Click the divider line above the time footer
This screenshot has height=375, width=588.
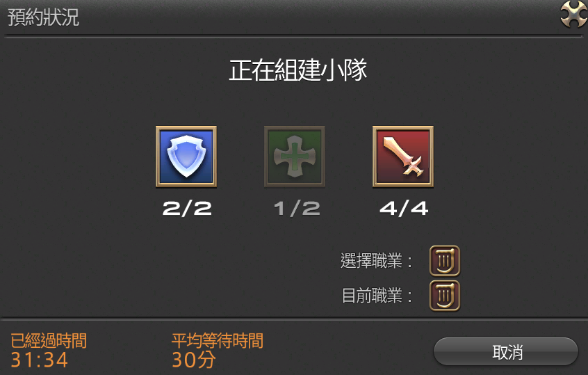point(294,319)
